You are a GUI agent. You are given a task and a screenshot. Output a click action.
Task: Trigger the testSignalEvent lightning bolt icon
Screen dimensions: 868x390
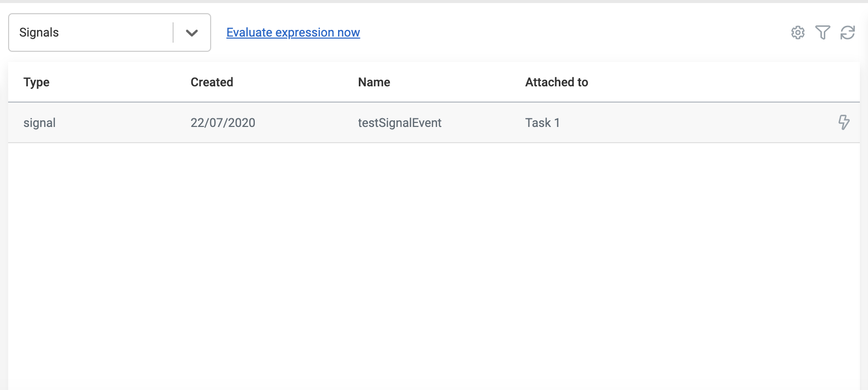[844, 122]
